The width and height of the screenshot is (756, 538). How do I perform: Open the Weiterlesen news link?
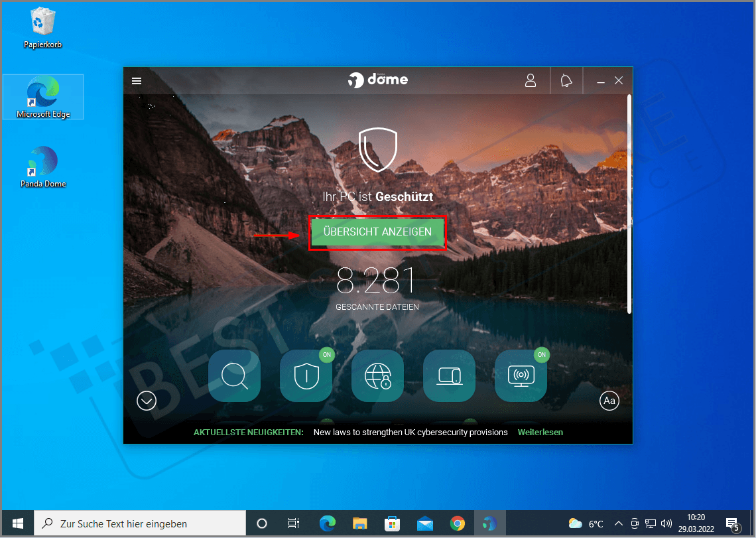[540, 432]
